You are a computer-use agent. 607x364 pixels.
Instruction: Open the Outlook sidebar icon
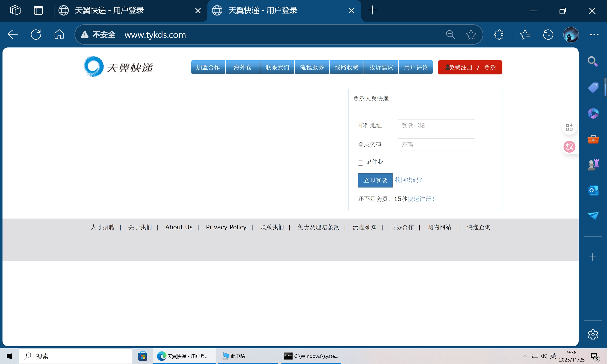(x=593, y=190)
